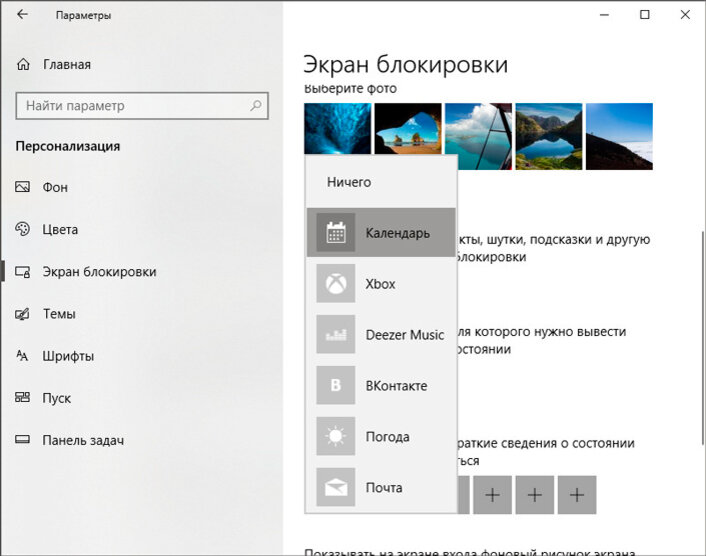Click the Погода sun icon
The height and width of the screenshot is (556, 706).
(335, 436)
